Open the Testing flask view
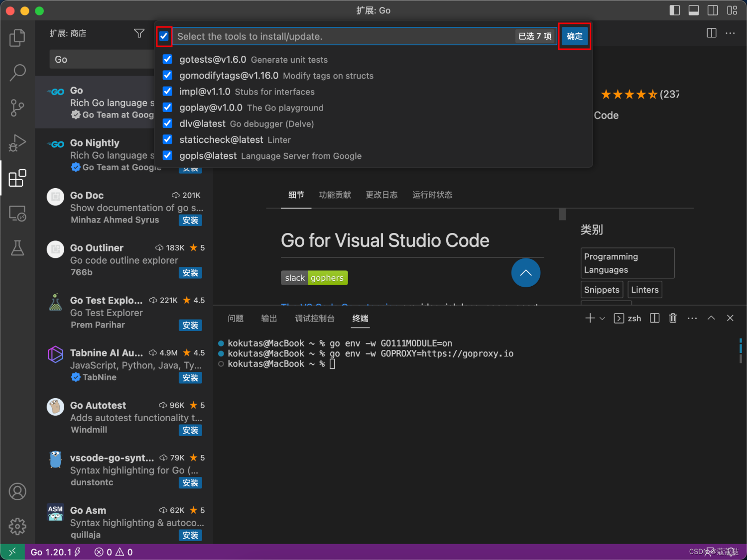 [17, 248]
